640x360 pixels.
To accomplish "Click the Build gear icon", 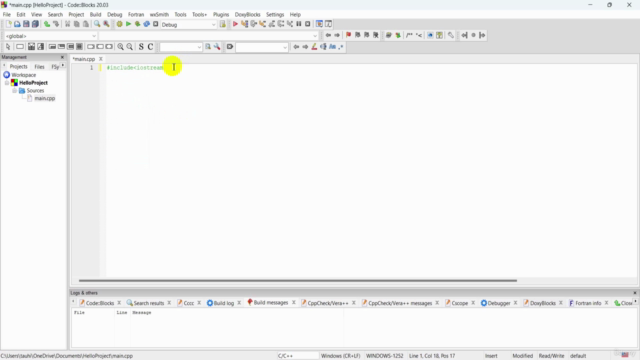I will tap(119, 24).
